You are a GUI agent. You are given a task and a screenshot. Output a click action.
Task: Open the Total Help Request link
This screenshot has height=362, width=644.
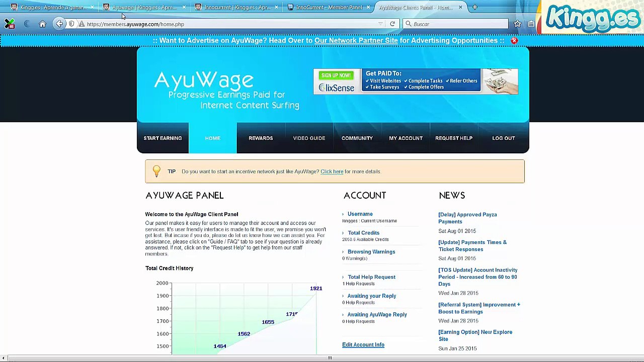(371, 277)
